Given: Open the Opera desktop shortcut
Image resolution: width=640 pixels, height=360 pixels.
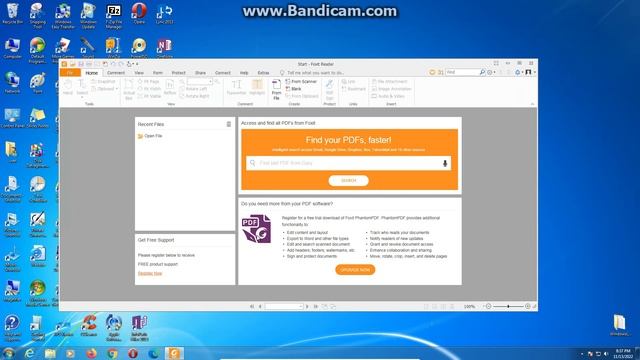Looking at the screenshot, I should pos(139,13).
